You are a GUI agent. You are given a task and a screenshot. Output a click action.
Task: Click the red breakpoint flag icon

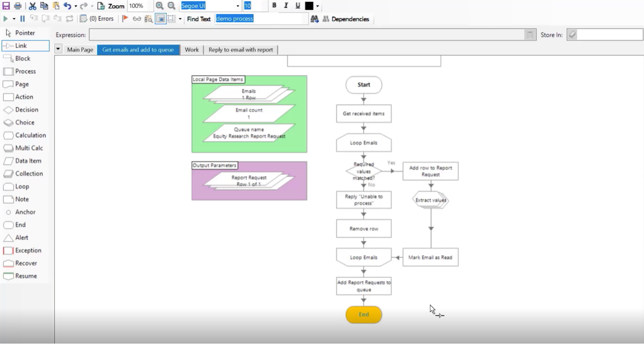125,19
